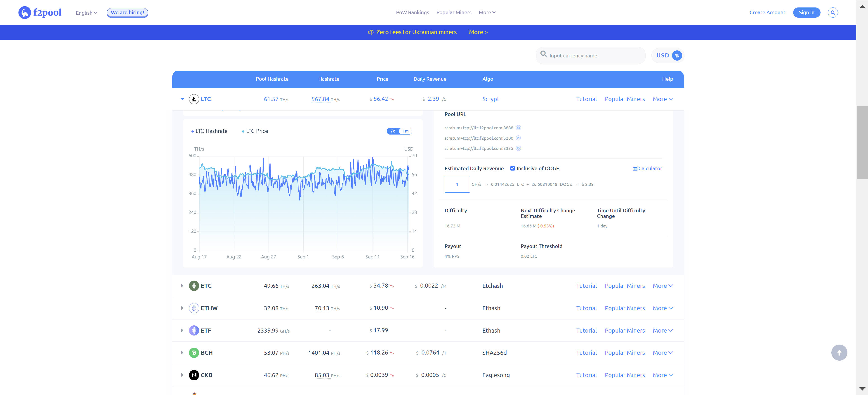Click the page vertical scrollbar thumb
Screen dimensions: 868x395
coord(862,142)
